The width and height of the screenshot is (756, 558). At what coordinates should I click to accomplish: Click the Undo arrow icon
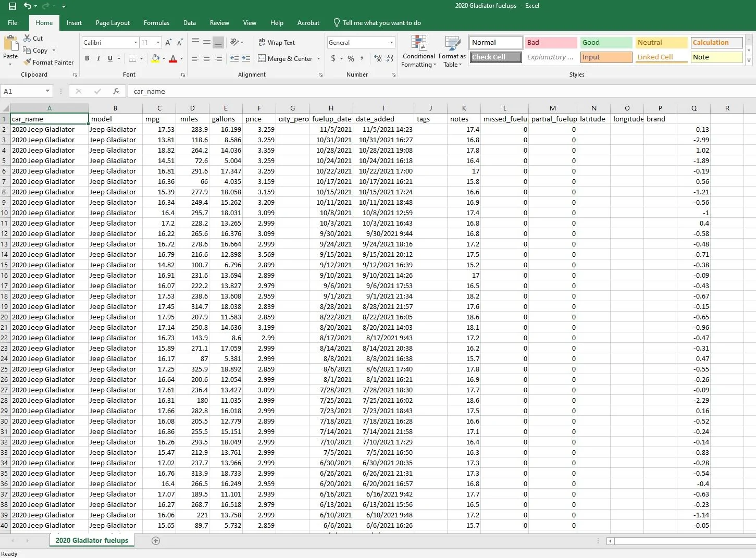(27, 6)
